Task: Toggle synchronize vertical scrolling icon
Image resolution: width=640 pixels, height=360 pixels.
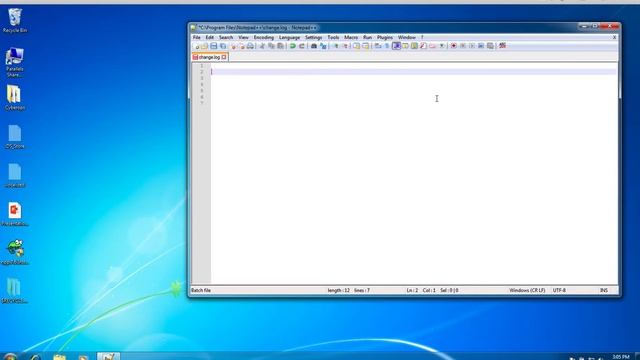Action: [x=356, y=46]
